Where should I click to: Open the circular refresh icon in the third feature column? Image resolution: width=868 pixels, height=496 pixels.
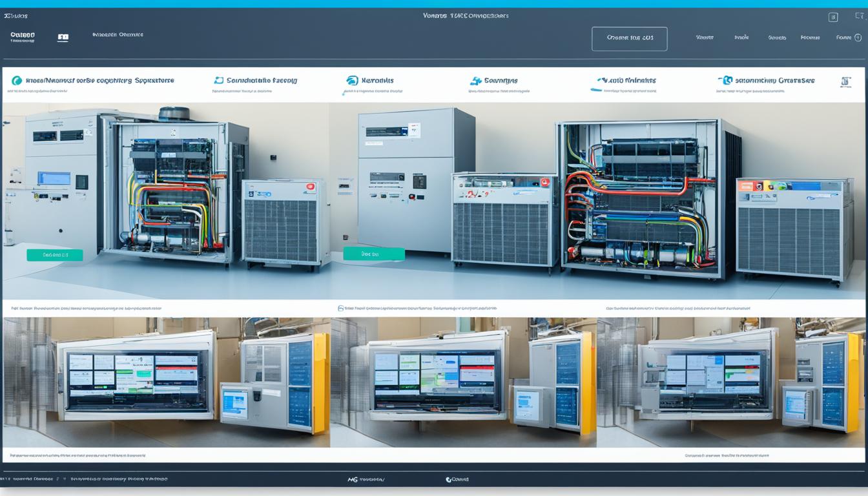352,79
